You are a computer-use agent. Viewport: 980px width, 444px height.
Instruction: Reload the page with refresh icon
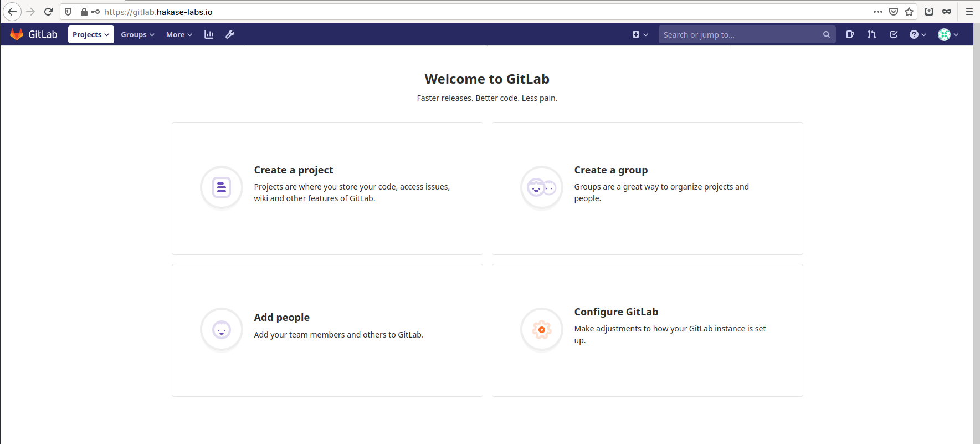pyautogui.click(x=48, y=12)
